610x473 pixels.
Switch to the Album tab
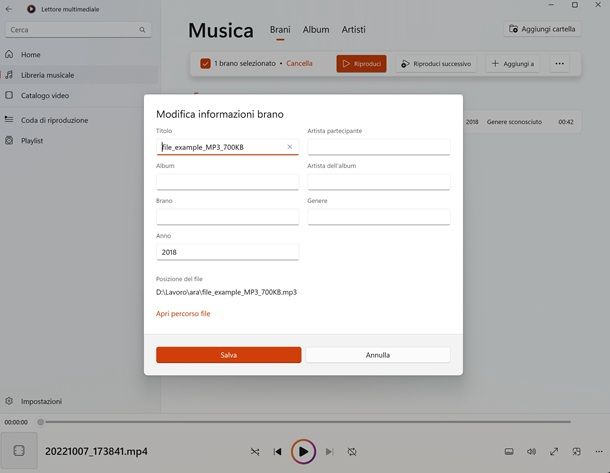tap(316, 31)
